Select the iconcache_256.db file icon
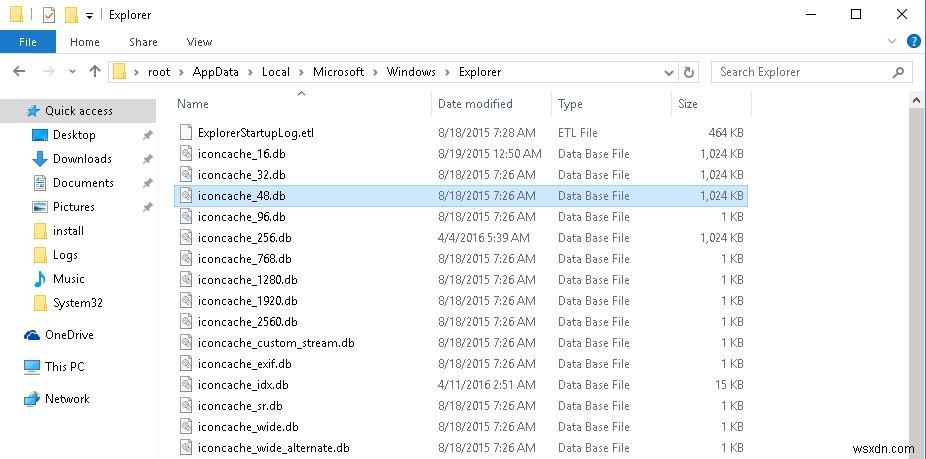 tap(186, 237)
